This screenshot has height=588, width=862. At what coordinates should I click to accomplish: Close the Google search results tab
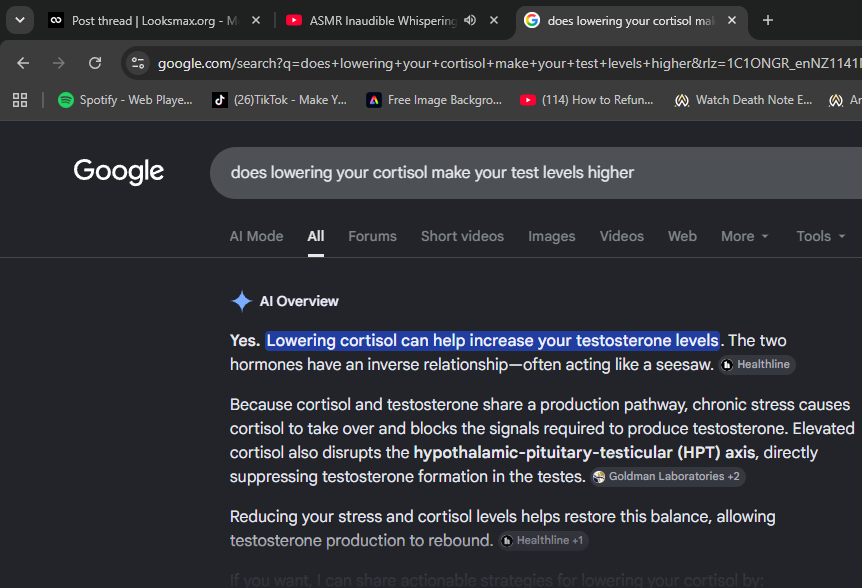tap(732, 20)
